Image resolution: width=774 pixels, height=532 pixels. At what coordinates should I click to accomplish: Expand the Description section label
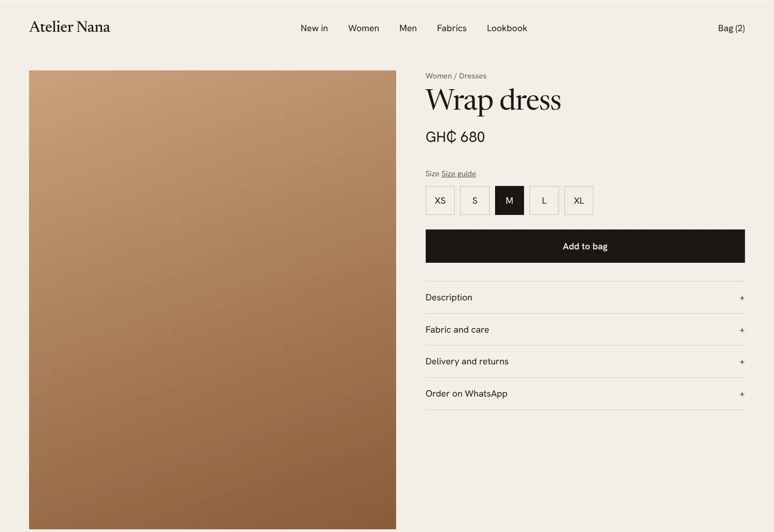pyautogui.click(x=449, y=297)
